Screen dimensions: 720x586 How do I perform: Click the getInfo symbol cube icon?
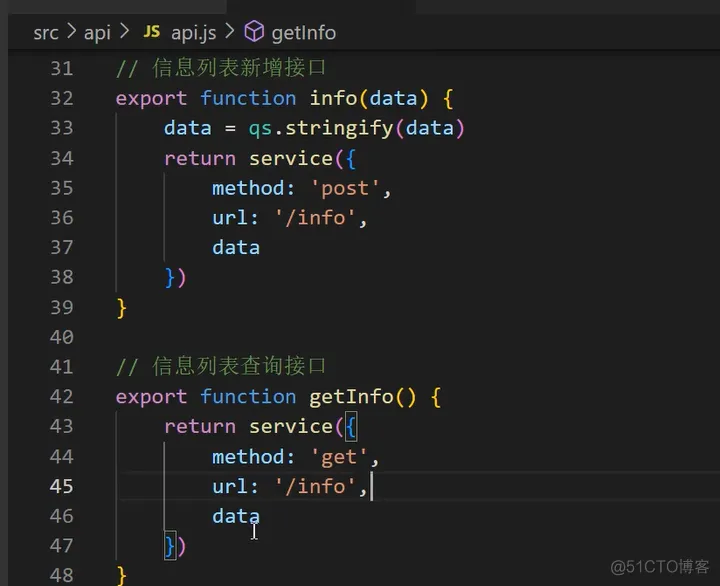click(254, 32)
